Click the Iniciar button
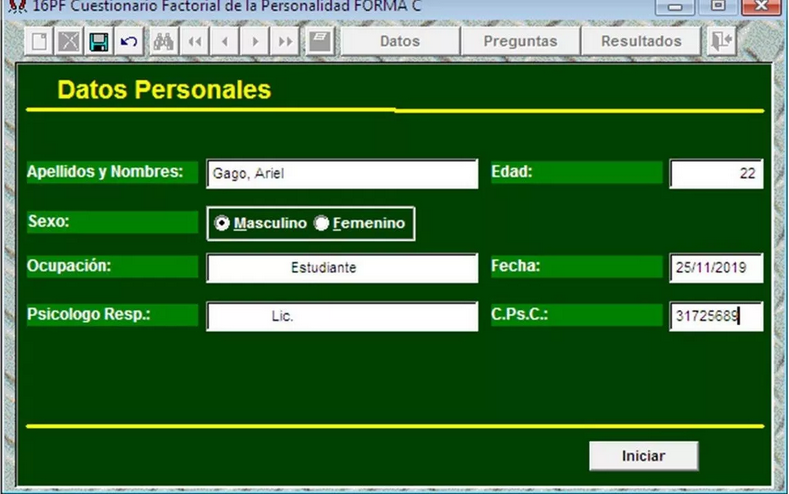Image resolution: width=789 pixels, height=494 pixels. tap(644, 456)
